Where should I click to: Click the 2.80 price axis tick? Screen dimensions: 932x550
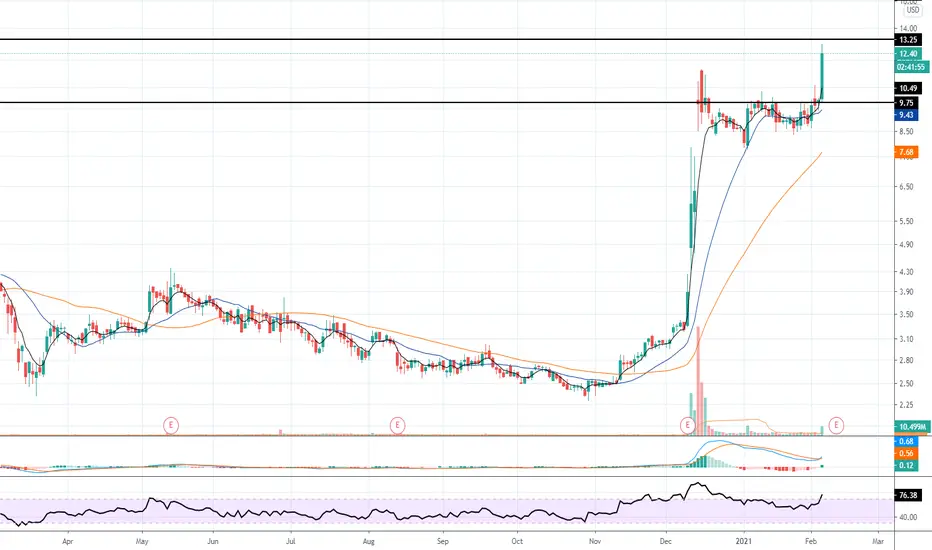coord(906,360)
